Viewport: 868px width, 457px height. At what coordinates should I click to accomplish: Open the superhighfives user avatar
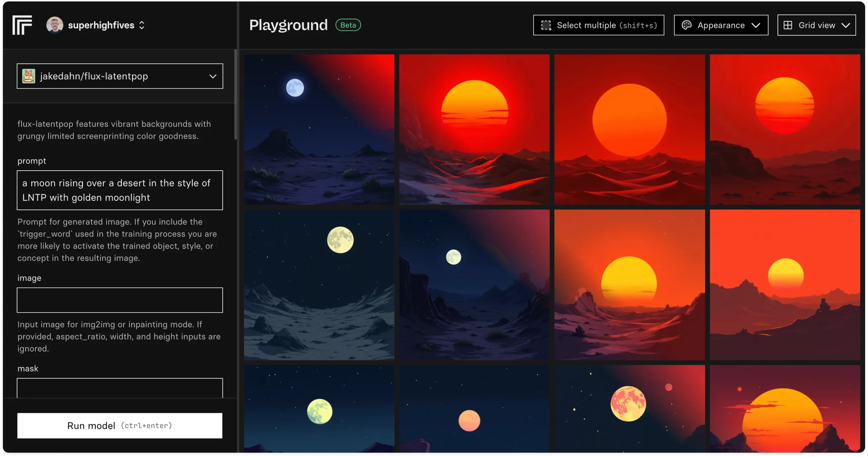(x=55, y=25)
